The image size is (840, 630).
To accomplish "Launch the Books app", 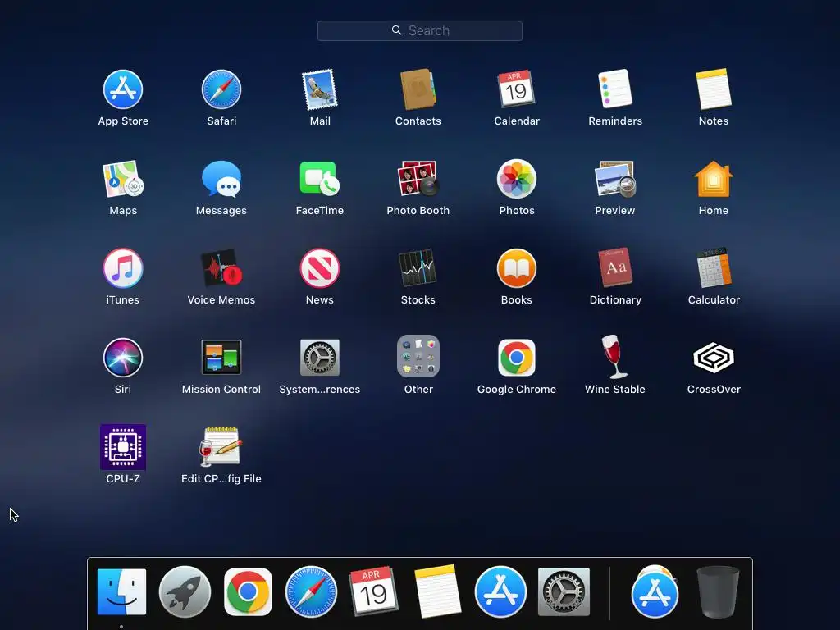I will coord(517,268).
